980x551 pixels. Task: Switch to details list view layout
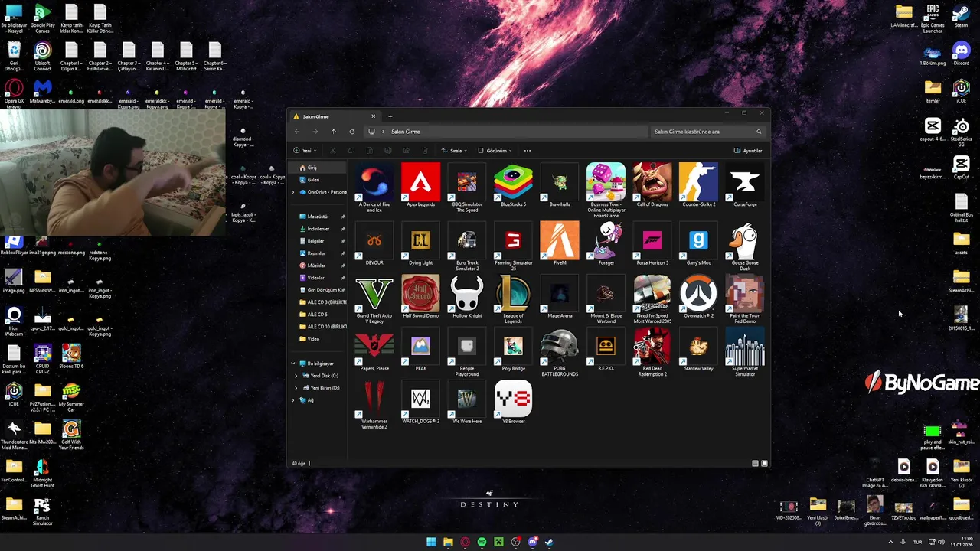(755, 463)
